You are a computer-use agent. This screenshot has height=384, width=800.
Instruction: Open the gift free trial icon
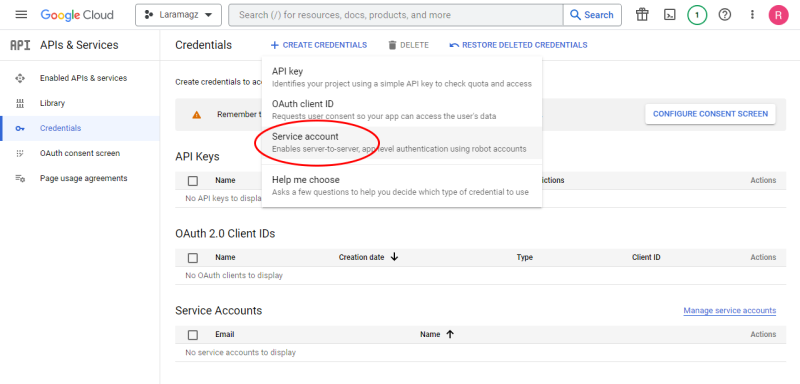[642, 15]
